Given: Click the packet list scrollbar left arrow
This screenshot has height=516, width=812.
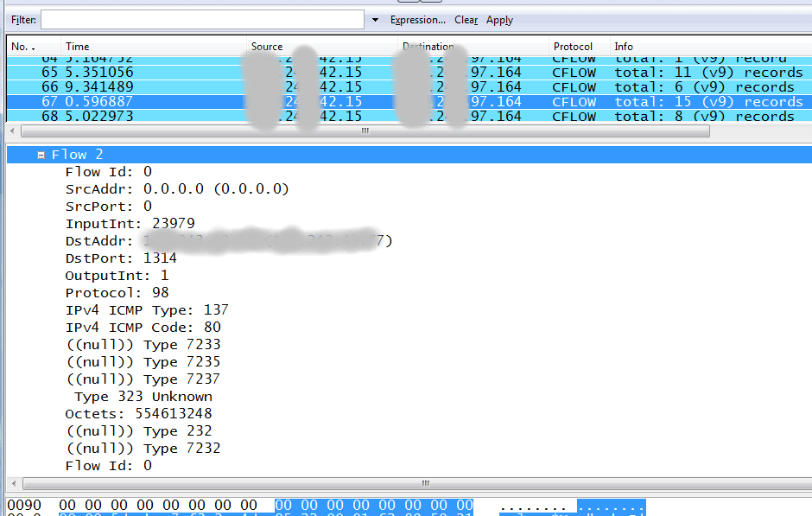Looking at the screenshot, I should click(13, 131).
